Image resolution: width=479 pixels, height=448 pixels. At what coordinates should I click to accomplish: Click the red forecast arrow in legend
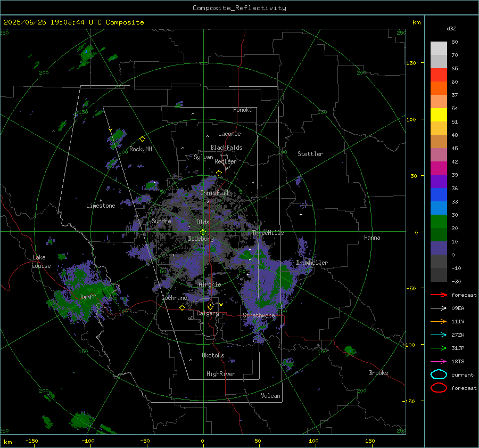pyautogui.click(x=439, y=295)
